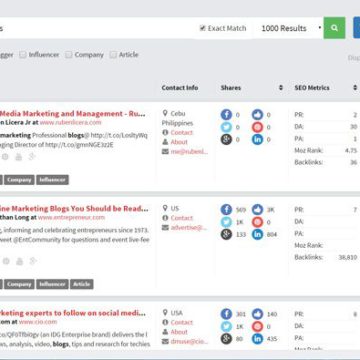Sort by the SEO Metrics column arrows
The height and width of the screenshot is (360, 360).
pos(355,88)
